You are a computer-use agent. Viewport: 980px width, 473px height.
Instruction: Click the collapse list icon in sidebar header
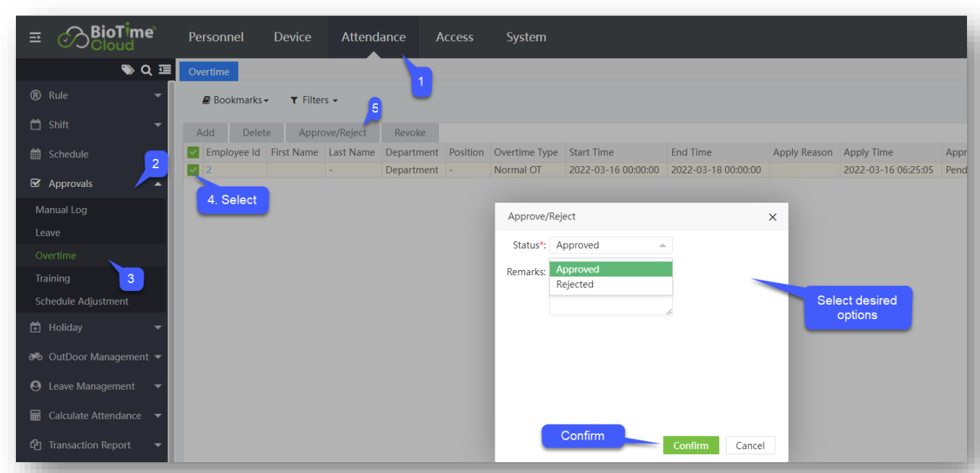point(165,70)
